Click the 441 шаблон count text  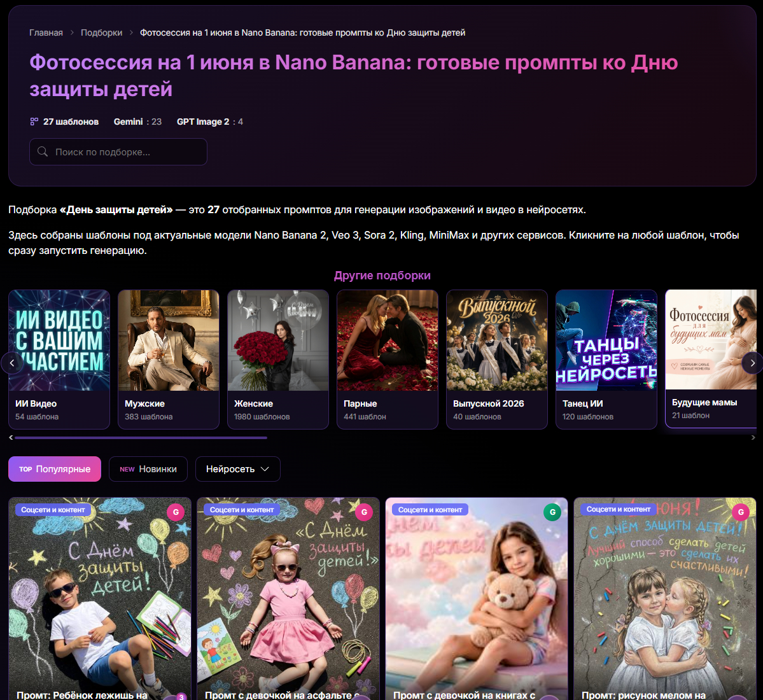click(x=365, y=416)
